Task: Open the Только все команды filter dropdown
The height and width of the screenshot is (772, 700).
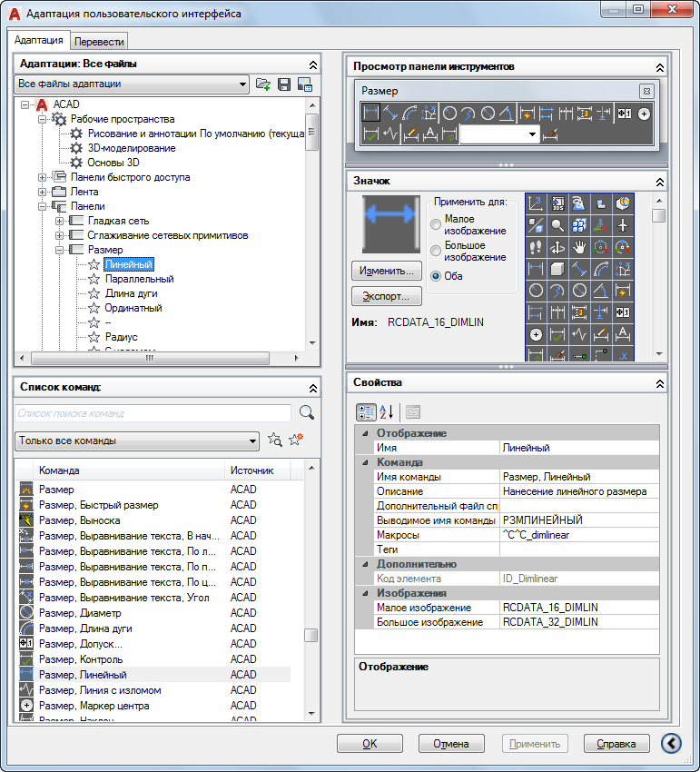Action: pyautogui.click(x=137, y=440)
